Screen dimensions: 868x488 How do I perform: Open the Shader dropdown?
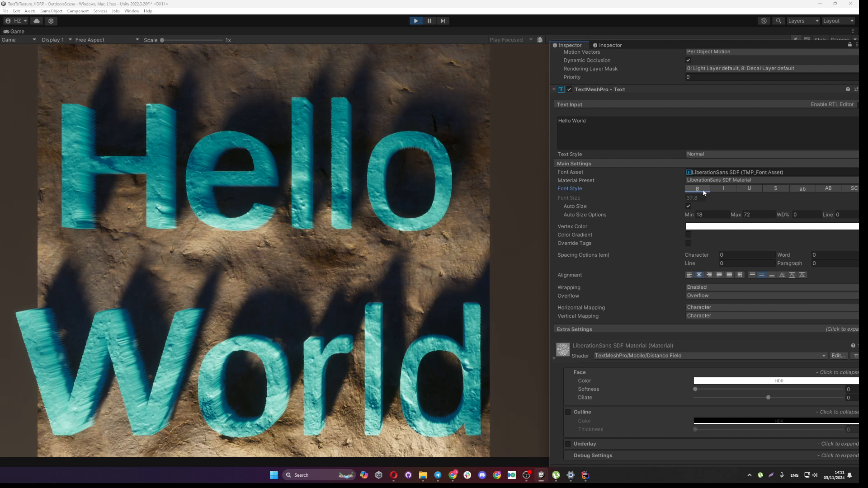[710, 356]
